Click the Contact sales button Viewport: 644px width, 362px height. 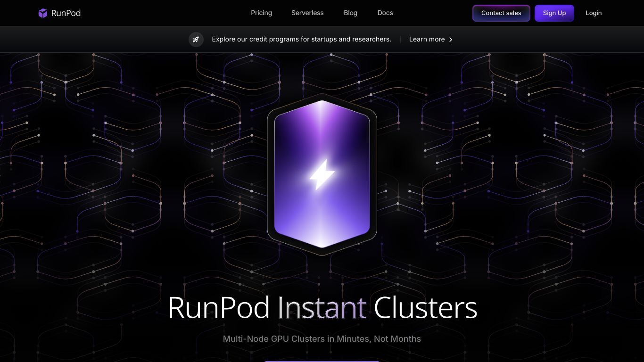tap(501, 13)
